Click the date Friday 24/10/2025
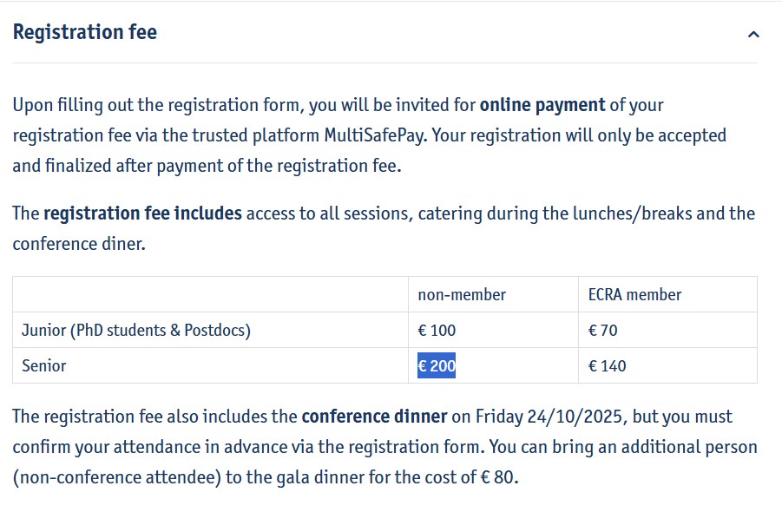The image size is (782, 532). (x=549, y=417)
